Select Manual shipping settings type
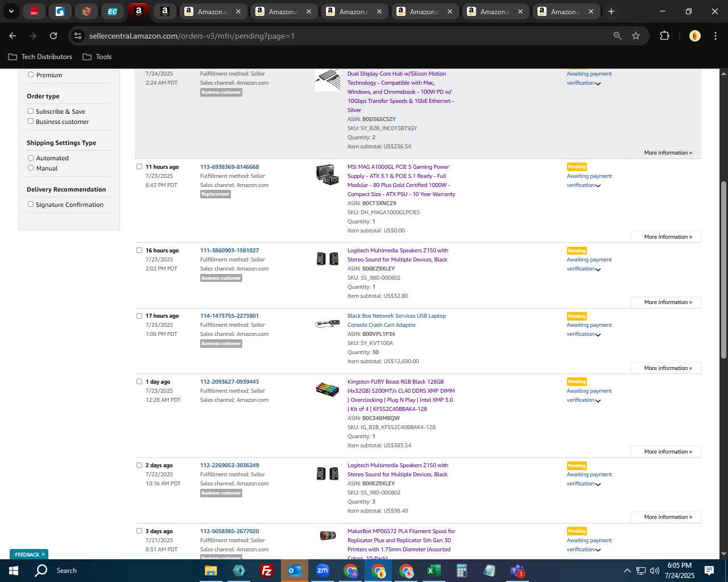Viewport: 728px width, 582px height. pyautogui.click(x=31, y=168)
